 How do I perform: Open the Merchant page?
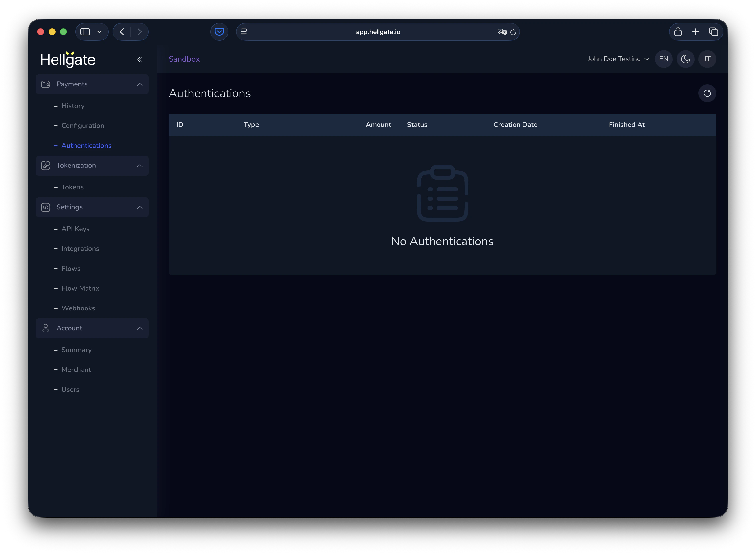click(76, 370)
